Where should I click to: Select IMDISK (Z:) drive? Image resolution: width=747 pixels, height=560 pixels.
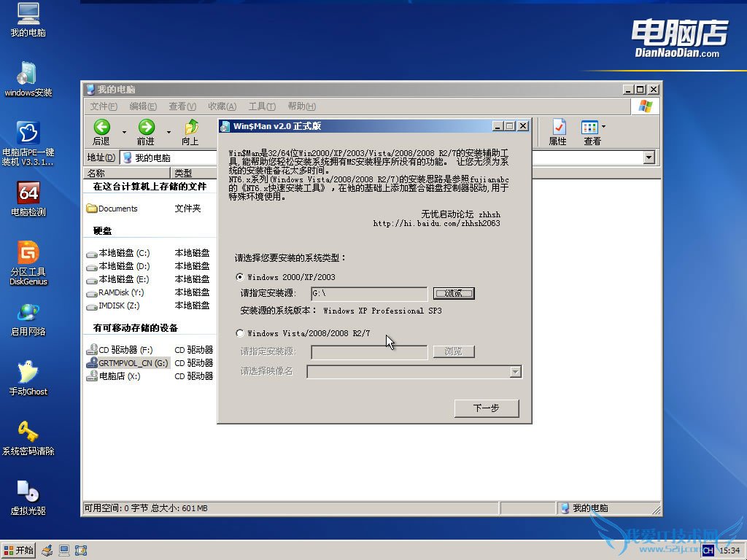pos(113,306)
